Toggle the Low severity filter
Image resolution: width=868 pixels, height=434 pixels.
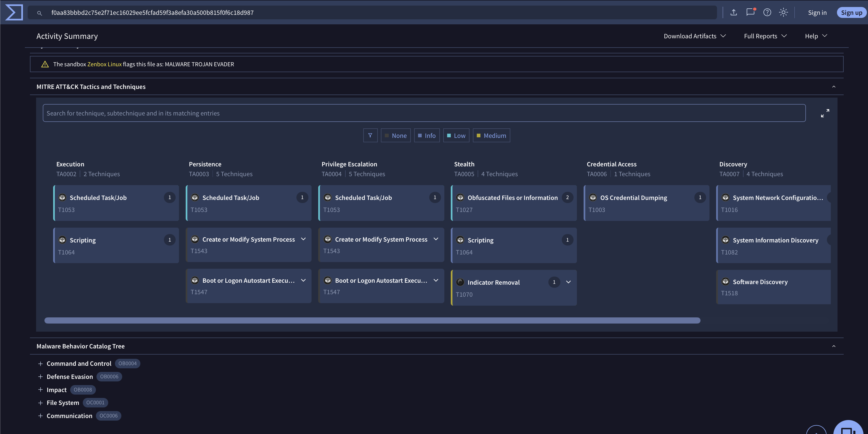point(456,135)
